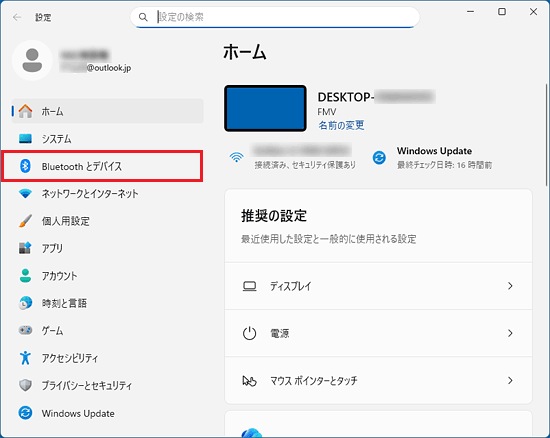Open Bluetooth とデバイス category

108,166
